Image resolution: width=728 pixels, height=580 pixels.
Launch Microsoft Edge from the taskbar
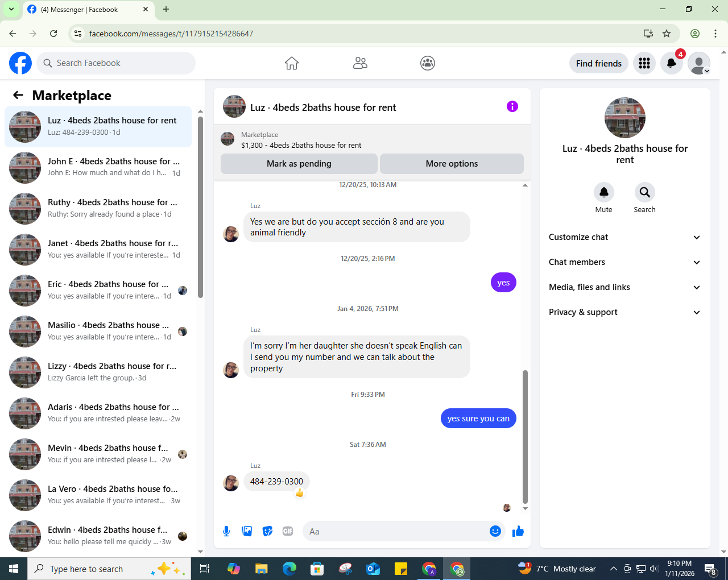click(289, 569)
